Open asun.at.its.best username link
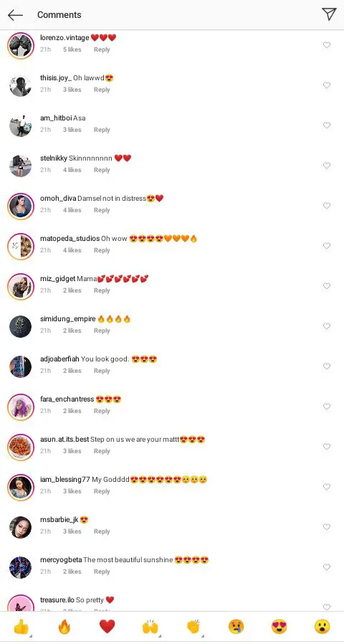Screen dimensions: 344x644 (64, 440)
